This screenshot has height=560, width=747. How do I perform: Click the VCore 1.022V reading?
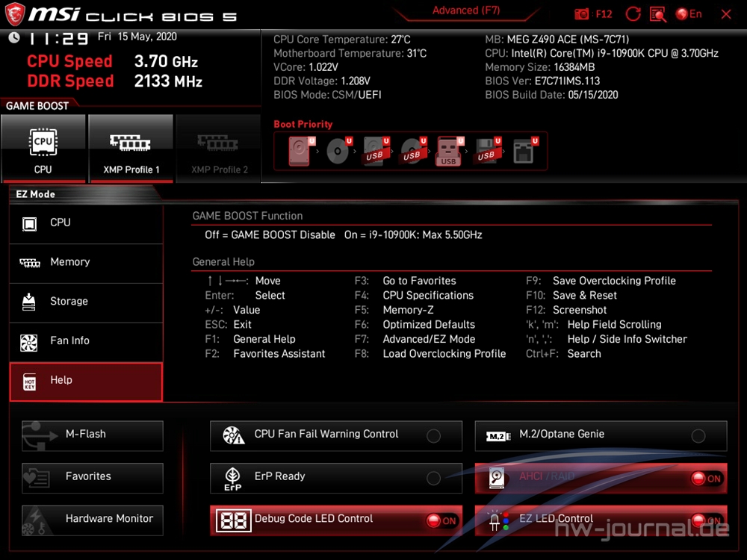[x=306, y=67]
